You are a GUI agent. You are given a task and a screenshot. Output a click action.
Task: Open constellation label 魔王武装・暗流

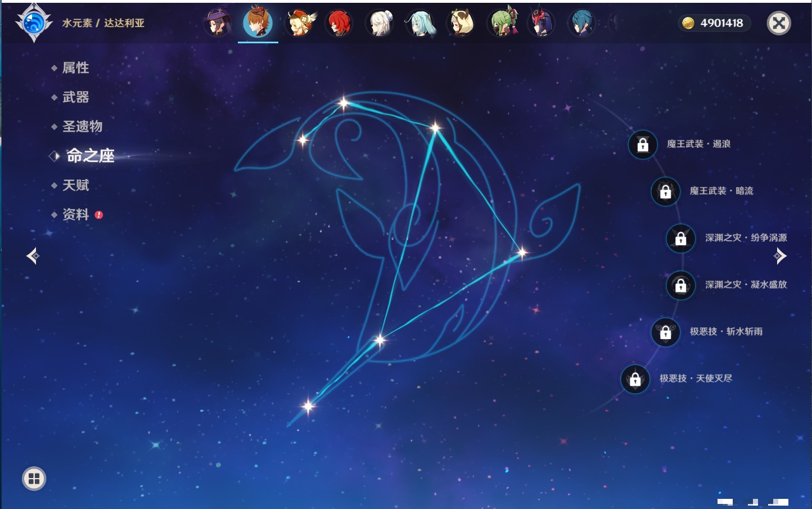pos(721,191)
